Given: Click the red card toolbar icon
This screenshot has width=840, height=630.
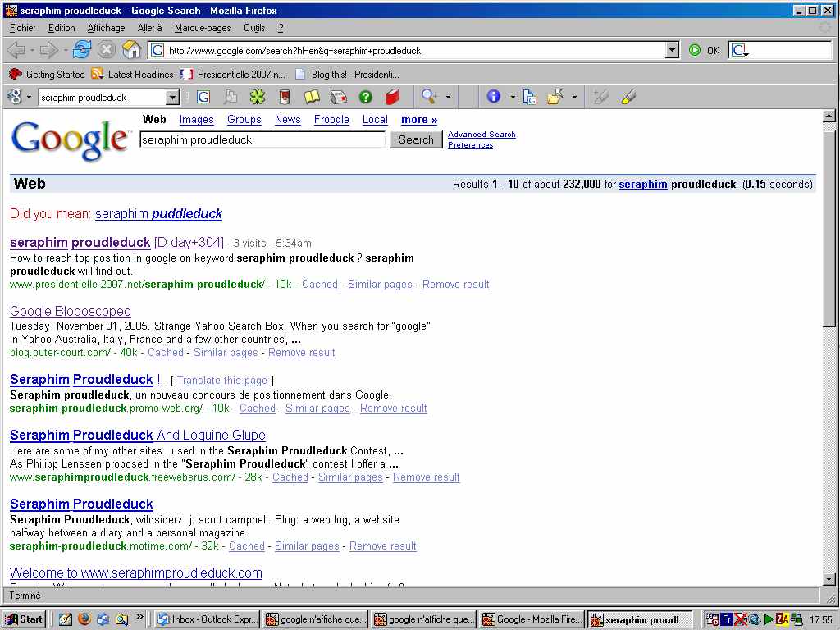Looking at the screenshot, I should [x=285, y=97].
